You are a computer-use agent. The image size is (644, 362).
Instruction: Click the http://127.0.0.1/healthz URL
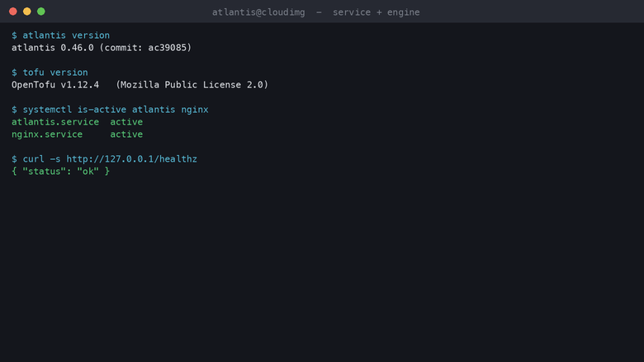click(132, 159)
